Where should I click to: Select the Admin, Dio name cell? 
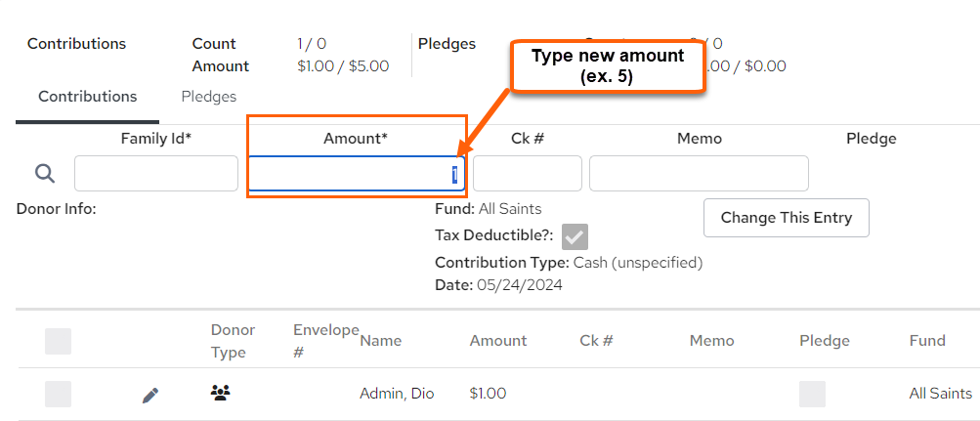coord(397,395)
